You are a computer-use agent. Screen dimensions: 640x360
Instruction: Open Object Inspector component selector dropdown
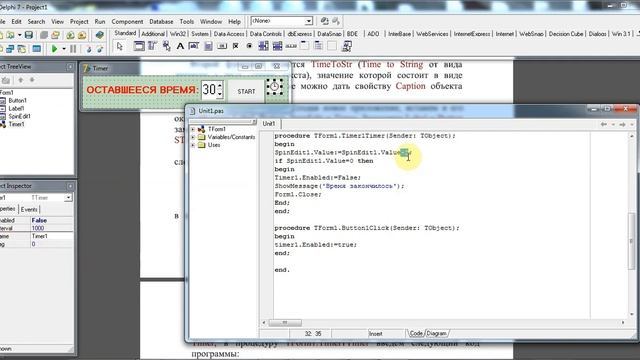click(x=68, y=198)
